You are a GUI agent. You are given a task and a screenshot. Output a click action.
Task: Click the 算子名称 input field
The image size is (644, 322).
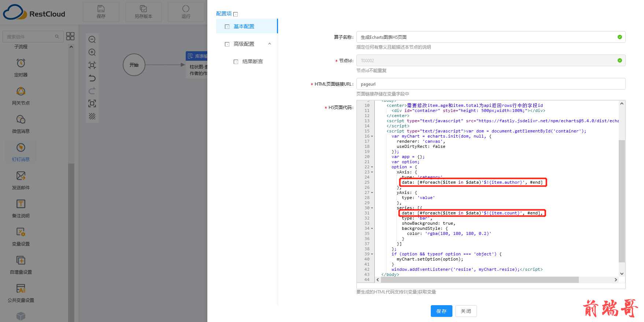[491, 37]
